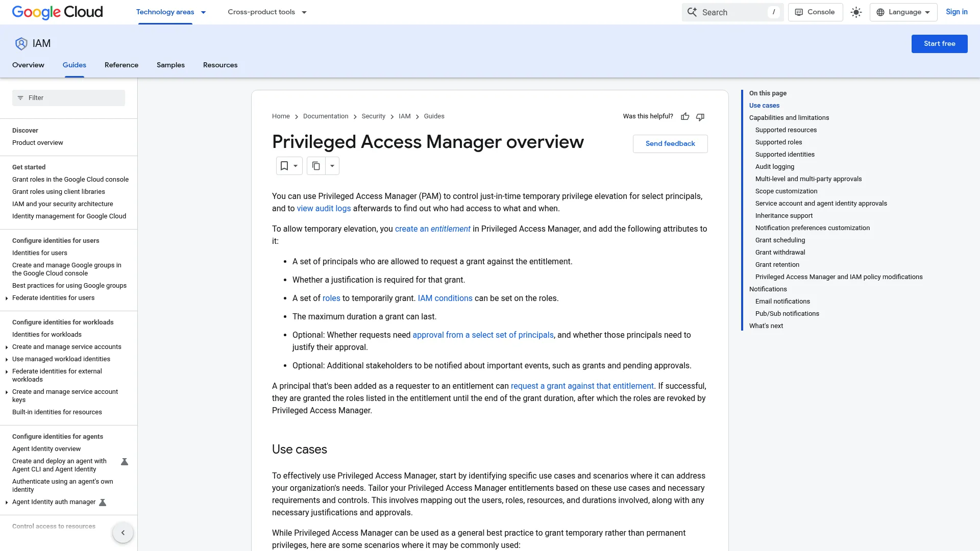Viewport: 980px width, 551px height.
Task: Click the Google Cloud logo
Action: [57, 12]
